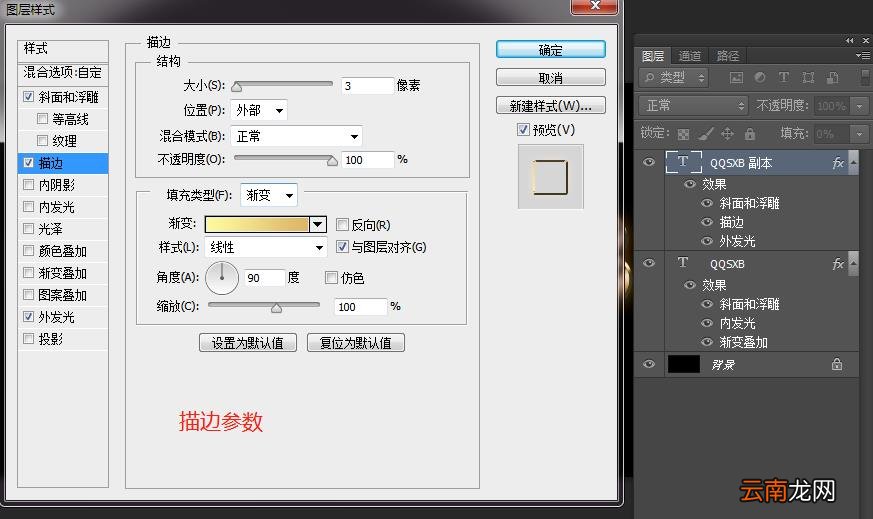
Task: Click the T thumbnail of QQSXB layer
Action: [683, 262]
